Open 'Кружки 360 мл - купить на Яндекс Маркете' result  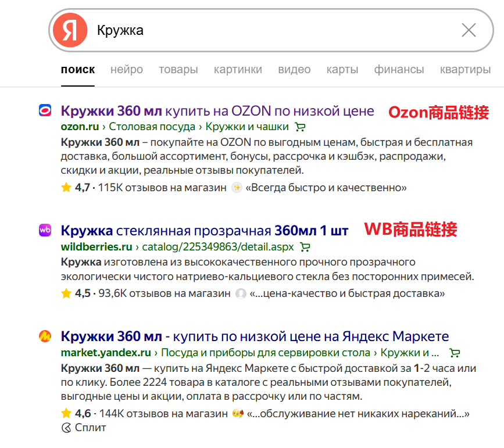255,336
